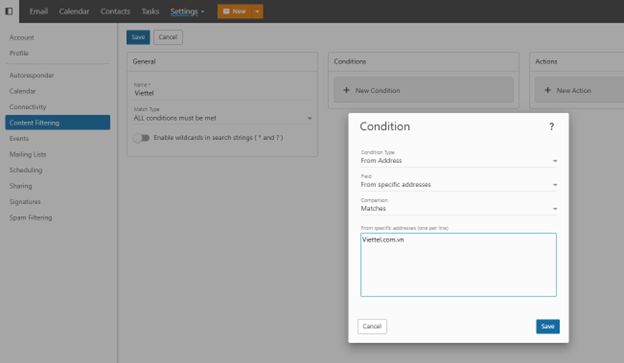The height and width of the screenshot is (363, 624).
Task: Add a New Action
Action: [x=579, y=90]
